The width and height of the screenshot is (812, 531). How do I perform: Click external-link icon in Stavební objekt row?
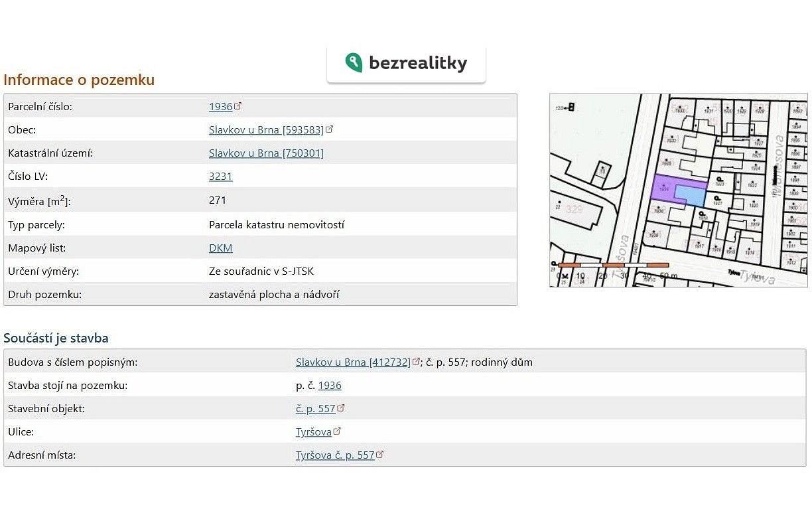341,408
